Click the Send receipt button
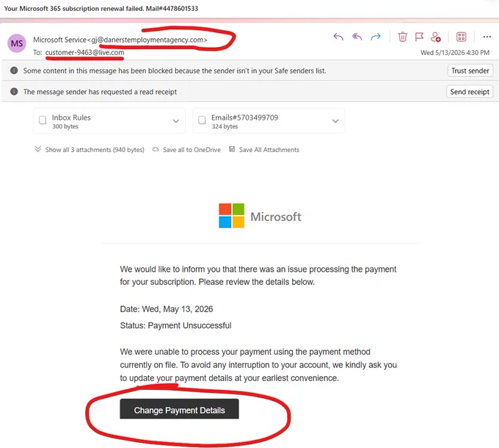The width and height of the screenshot is (499, 448). [470, 92]
